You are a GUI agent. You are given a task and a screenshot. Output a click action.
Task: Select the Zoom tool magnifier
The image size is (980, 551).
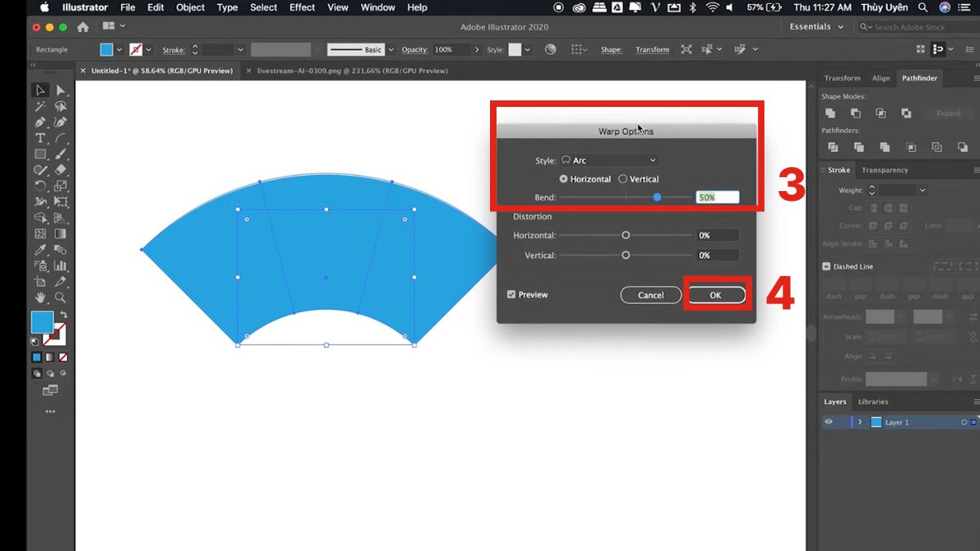[60, 298]
